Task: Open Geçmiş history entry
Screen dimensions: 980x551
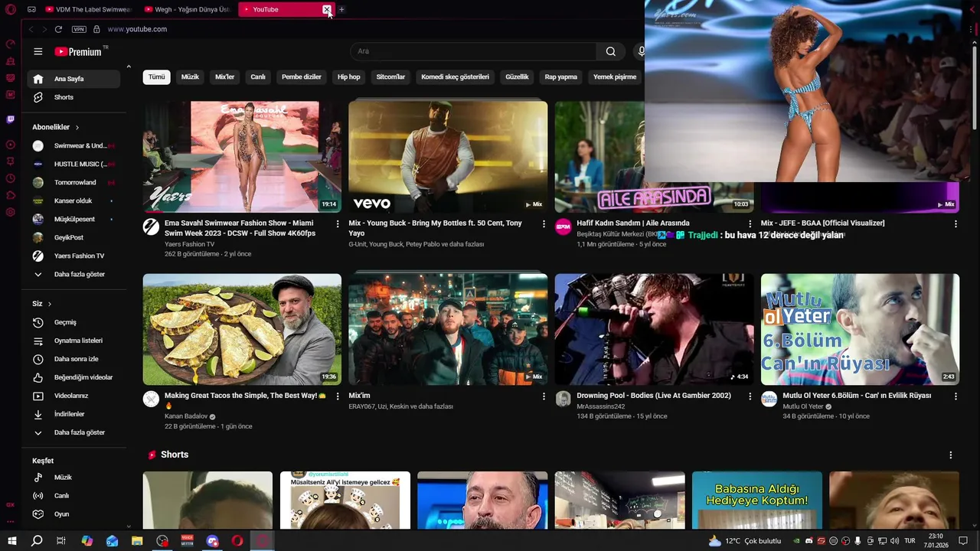Action: (73, 322)
